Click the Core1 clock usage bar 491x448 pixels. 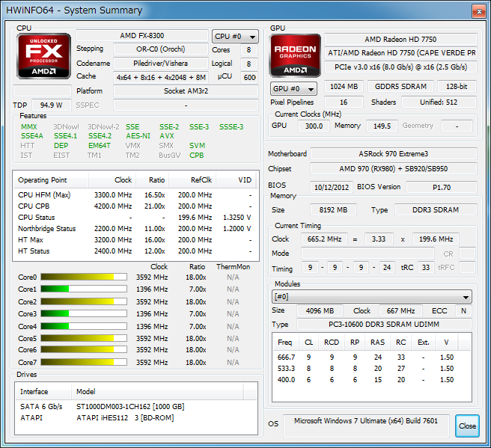(83, 289)
